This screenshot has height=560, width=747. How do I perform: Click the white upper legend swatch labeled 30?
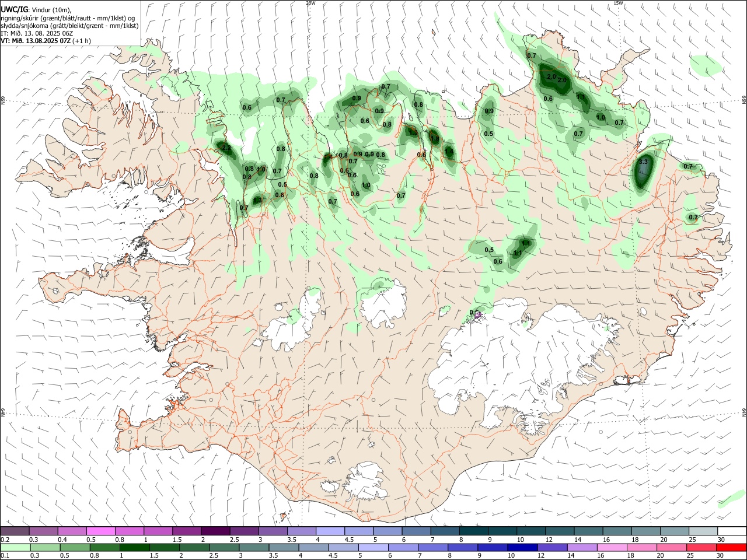point(732,531)
